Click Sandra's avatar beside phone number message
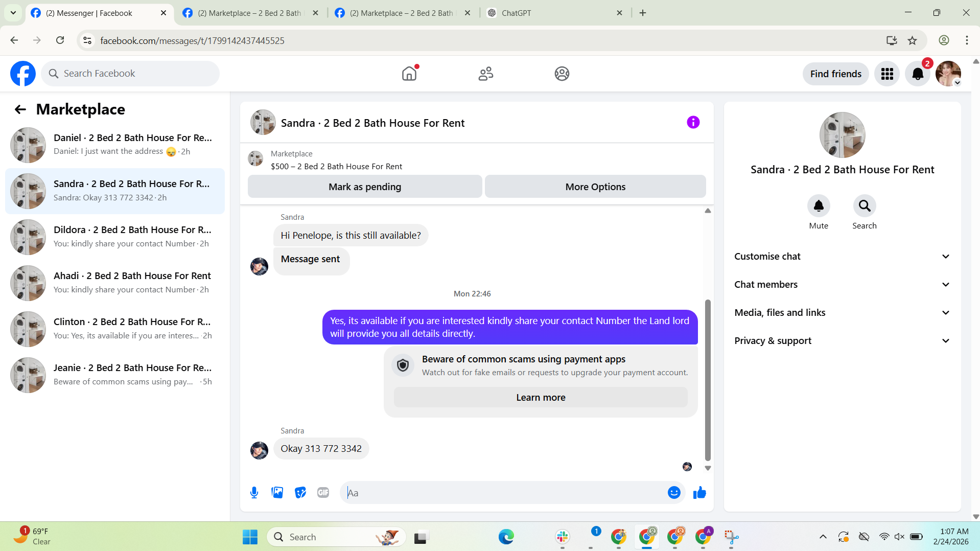Image resolution: width=980 pixels, height=551 pixels. click(259, 450)
